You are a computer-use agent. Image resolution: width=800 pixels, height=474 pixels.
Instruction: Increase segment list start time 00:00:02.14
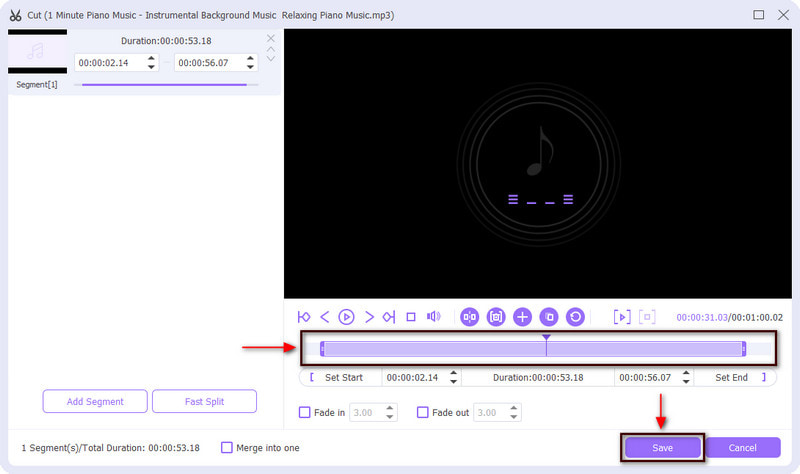[x=151, y=58]
